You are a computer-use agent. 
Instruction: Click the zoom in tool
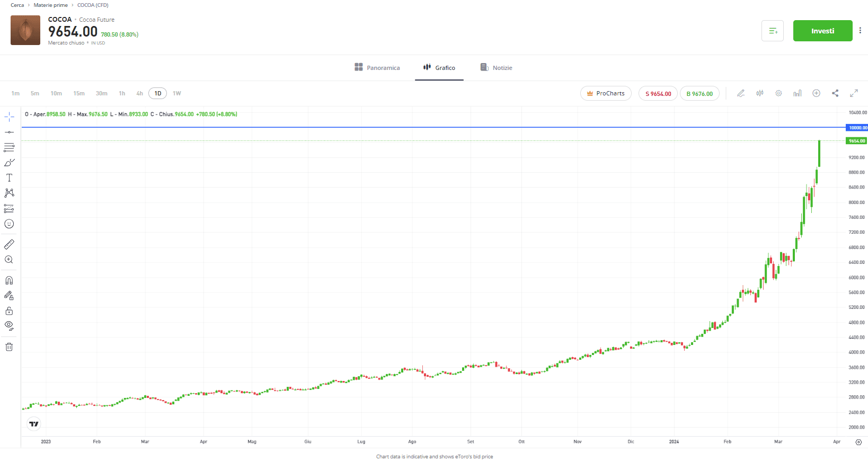click(x=9, y=260)
